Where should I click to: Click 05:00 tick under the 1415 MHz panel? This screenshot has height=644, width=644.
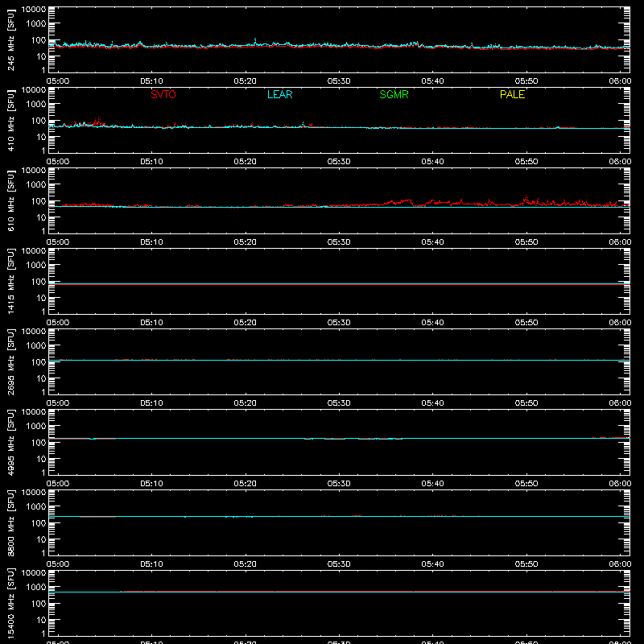(x=58, y=323)
